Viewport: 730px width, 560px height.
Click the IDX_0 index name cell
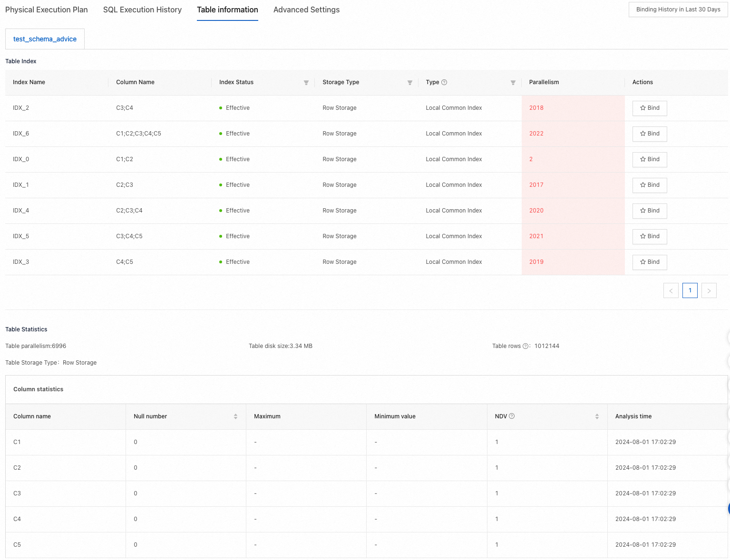21,159
